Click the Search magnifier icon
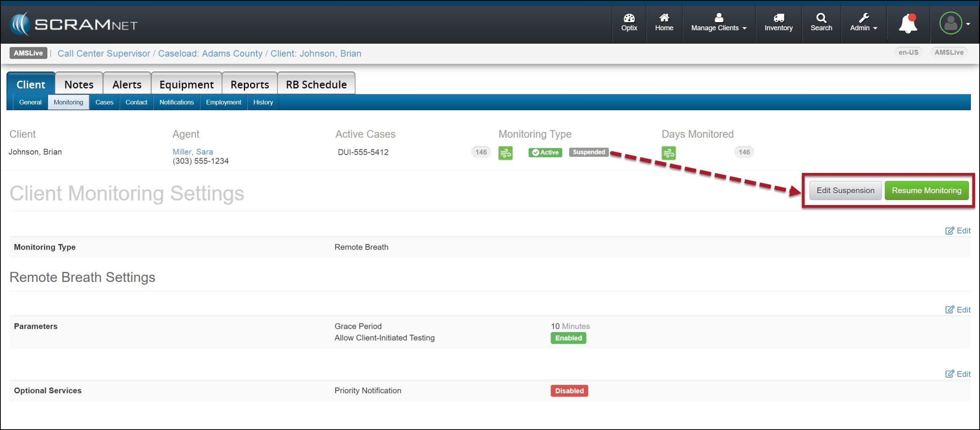980x430 pixels. [x=821, y=23]
